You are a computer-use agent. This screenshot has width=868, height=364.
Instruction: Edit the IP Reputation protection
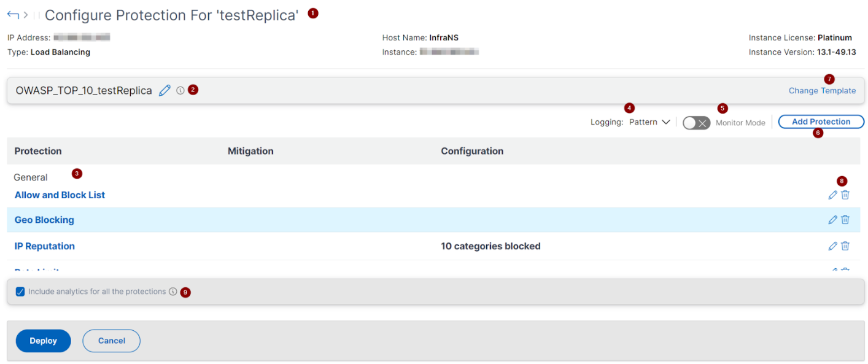coord(832,246)
